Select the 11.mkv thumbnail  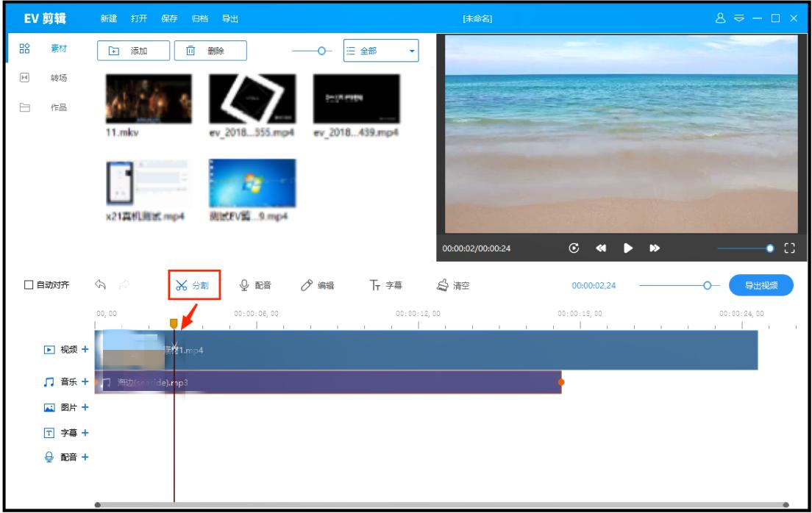[149, 98]
